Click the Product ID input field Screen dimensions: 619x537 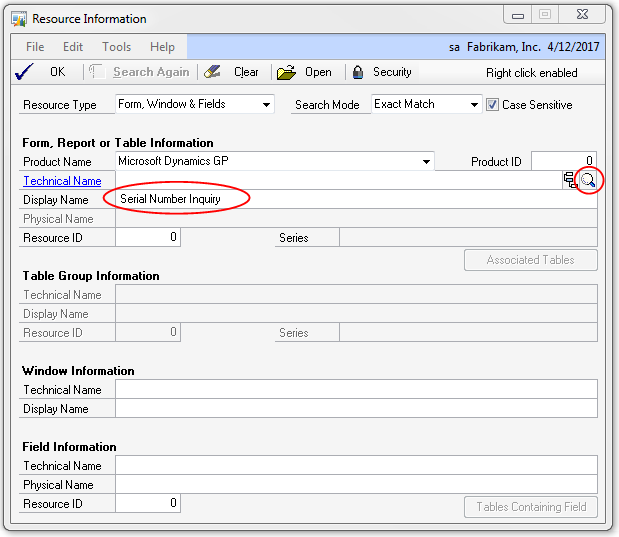[x=564, y=161]
